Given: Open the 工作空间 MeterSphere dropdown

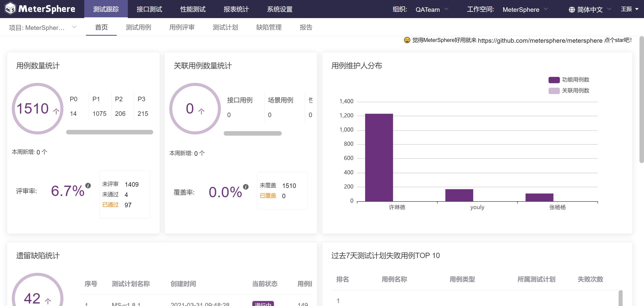Looking at the screenshot, I should click(x=525, y=9).
